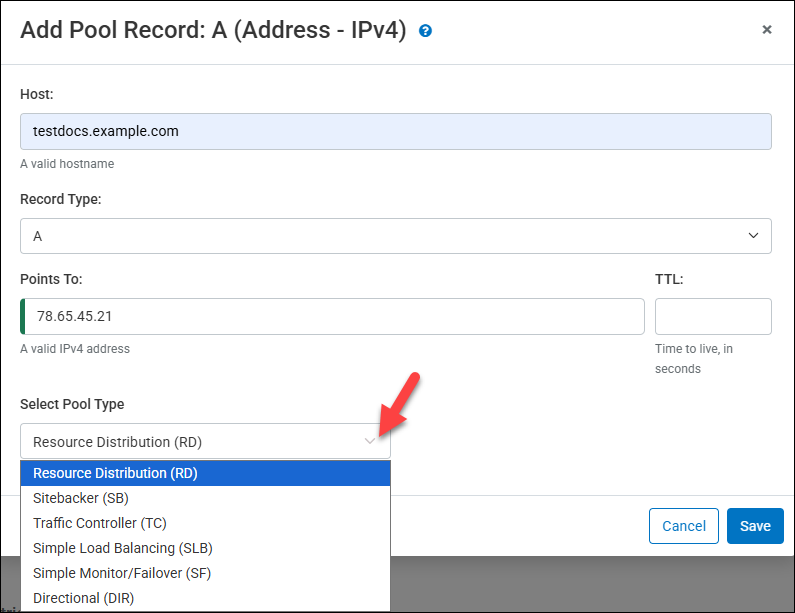Click the 'A valid hostname' hint text
This screenshot has width=795, height=613.
(67, 164)
